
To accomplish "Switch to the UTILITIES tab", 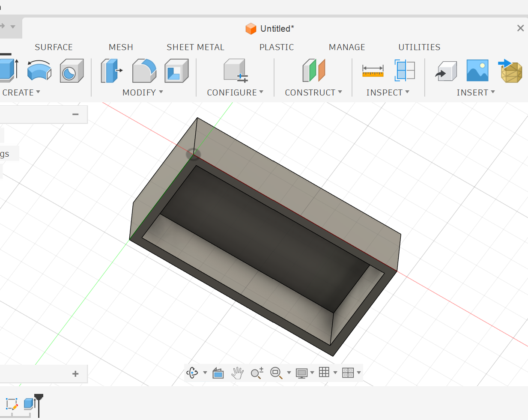I will coord(419,47).
